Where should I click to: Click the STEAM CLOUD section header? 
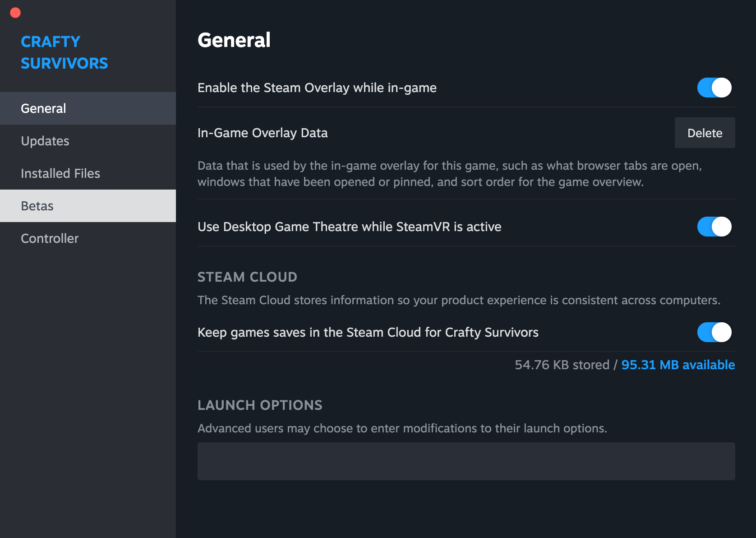point(247,277)
